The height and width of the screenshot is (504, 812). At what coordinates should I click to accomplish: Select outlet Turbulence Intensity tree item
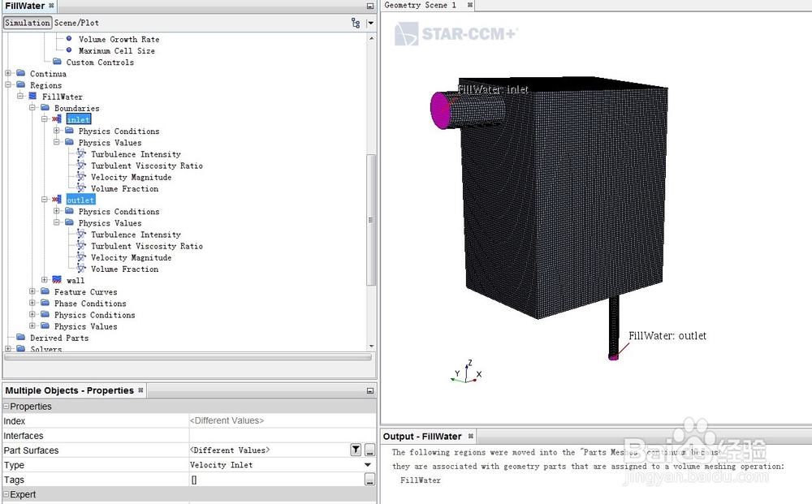click(136, 235)
